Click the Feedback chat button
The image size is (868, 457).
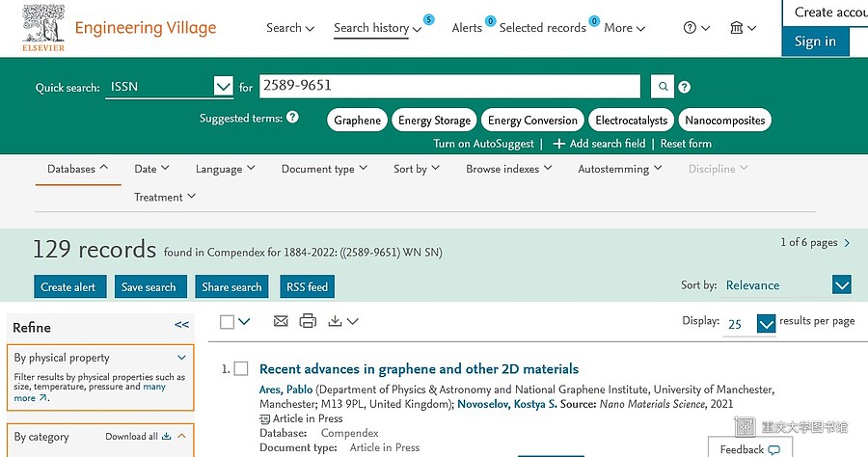point(749,447)
